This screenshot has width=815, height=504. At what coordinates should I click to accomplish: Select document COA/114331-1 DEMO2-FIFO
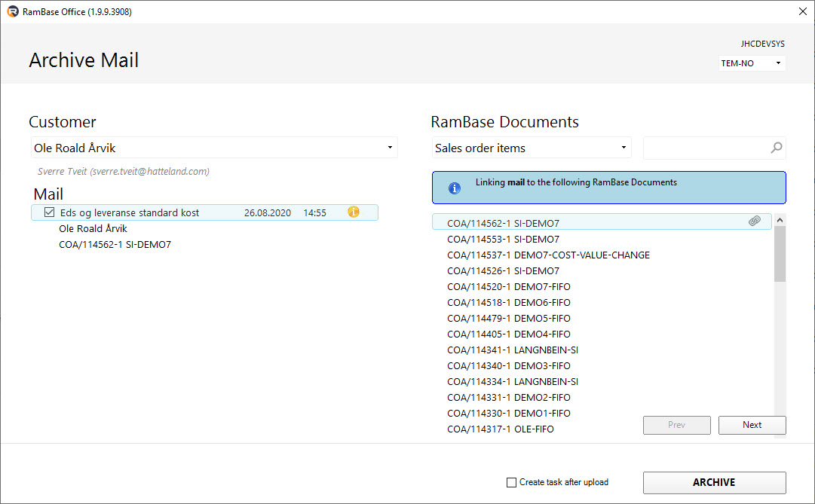(x=509, y=398)
